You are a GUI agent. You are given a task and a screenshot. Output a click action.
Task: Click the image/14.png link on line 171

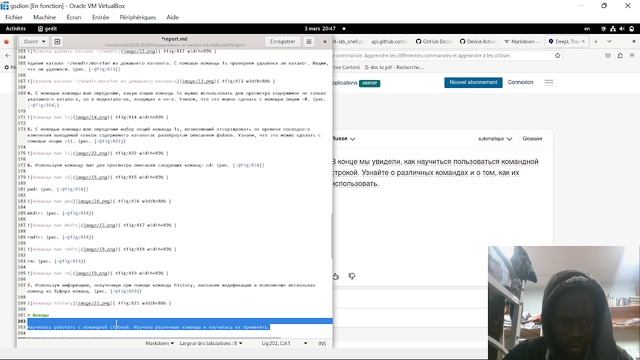[92, 117]
